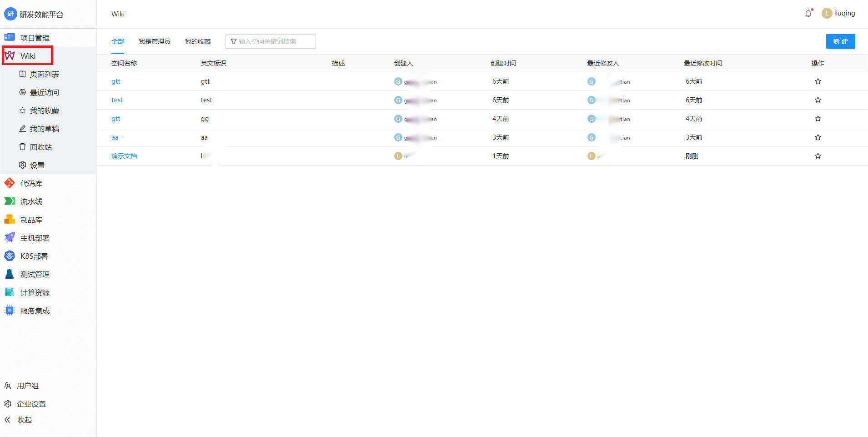
Task: Open the 服务集成 module
Action: click(x=35, y=311)
